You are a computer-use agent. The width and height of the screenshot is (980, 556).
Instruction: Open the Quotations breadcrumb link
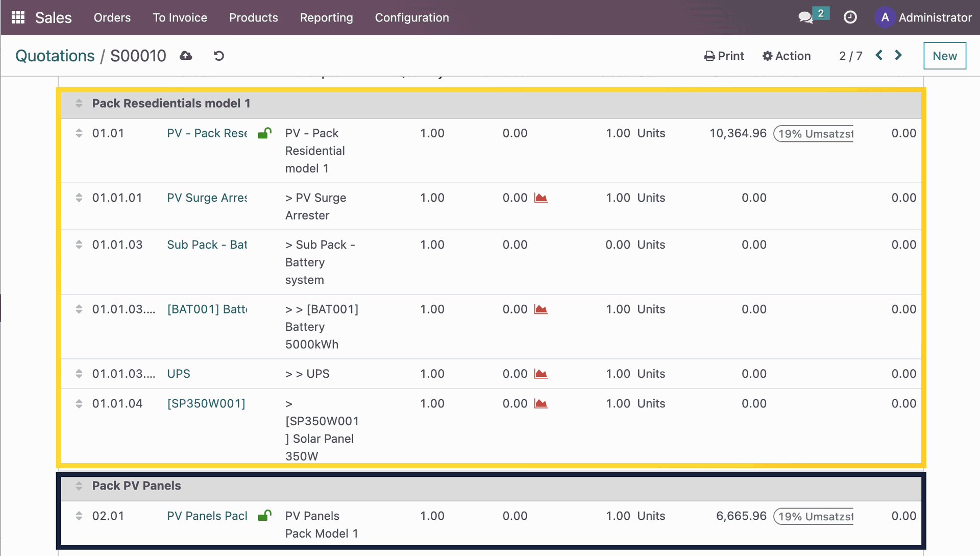[x=55, y=56]
